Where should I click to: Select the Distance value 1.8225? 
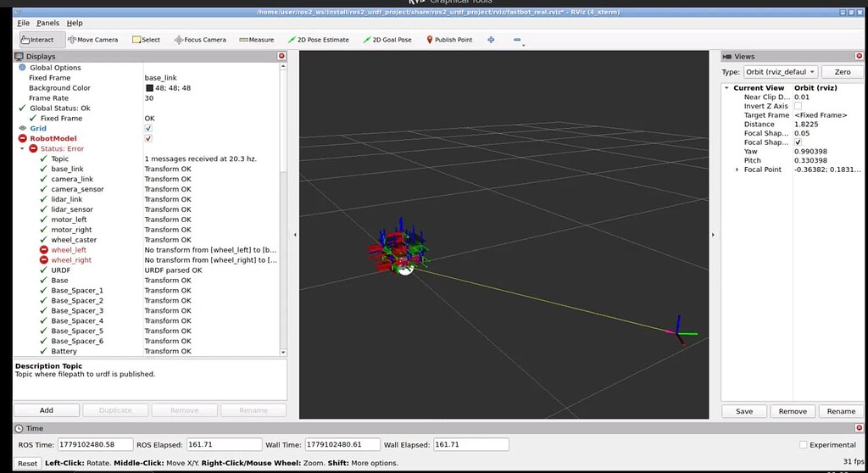tap(806, 124)
